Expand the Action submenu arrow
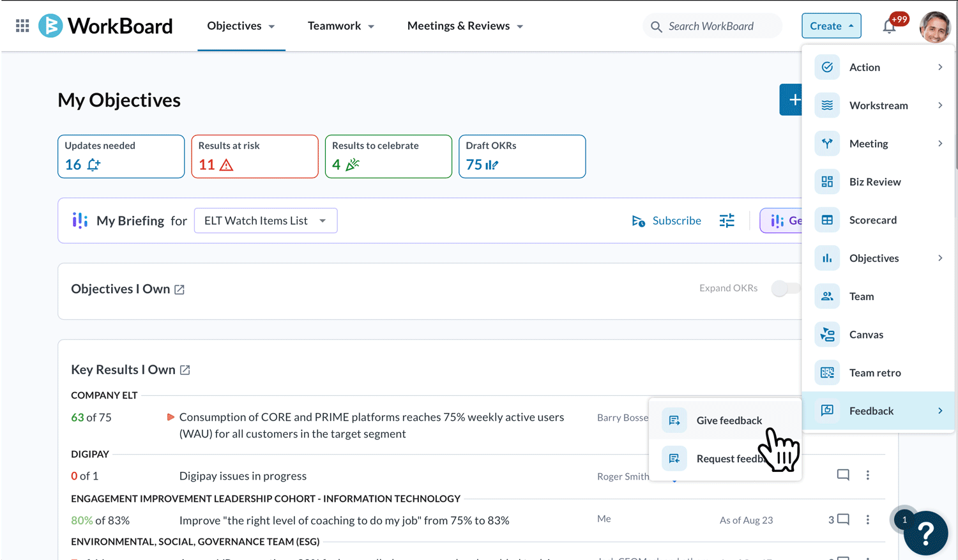Viewport: 958px width, 560px height. tap(940, 67)
